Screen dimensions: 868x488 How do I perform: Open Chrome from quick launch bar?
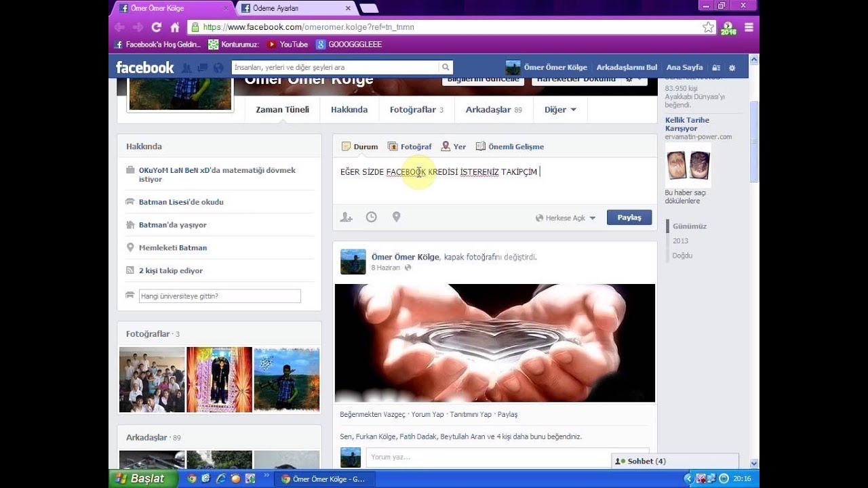pyautogui.click(x=192, y=479)
